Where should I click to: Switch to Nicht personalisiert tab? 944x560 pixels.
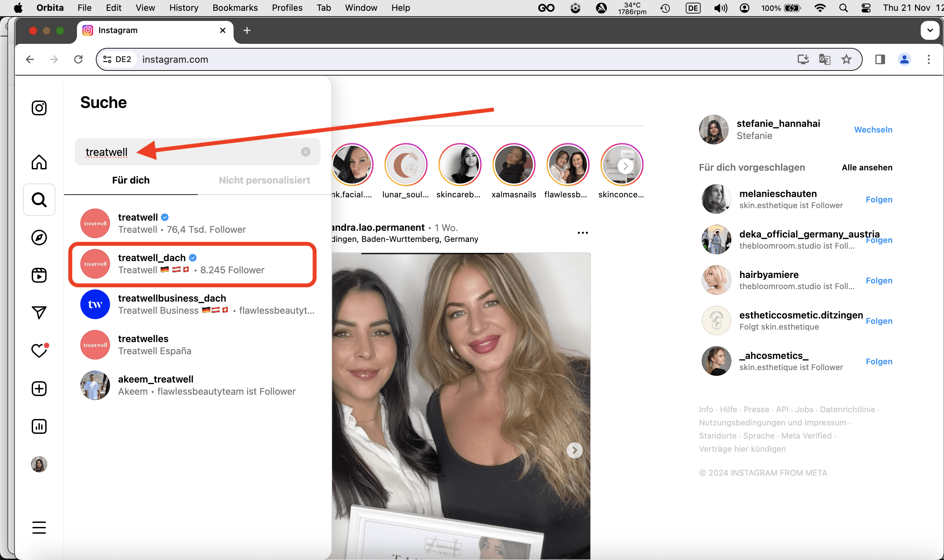[x=264, y=180]
